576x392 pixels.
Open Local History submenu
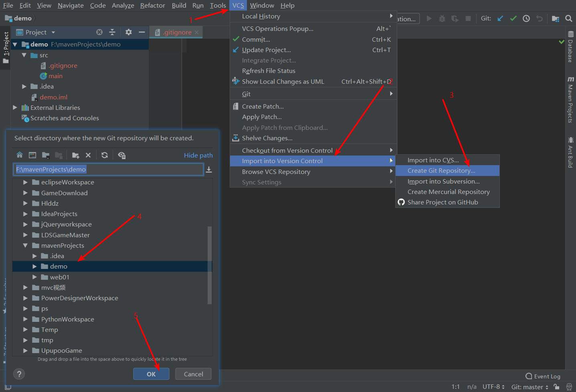pos(313,16)
